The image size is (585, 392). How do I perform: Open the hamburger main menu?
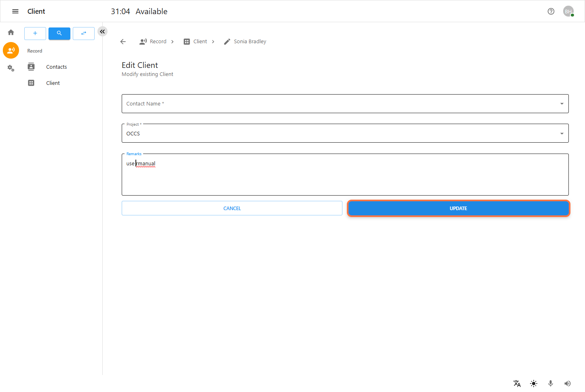tap(15, 11)
